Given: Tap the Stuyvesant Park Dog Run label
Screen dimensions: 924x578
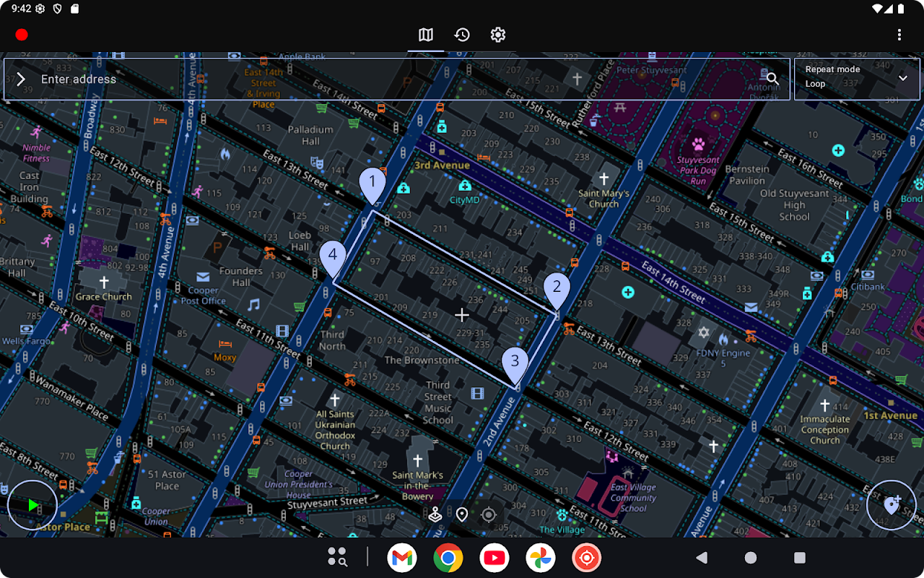Looking at the screenshot, I should tap(698, 171).
